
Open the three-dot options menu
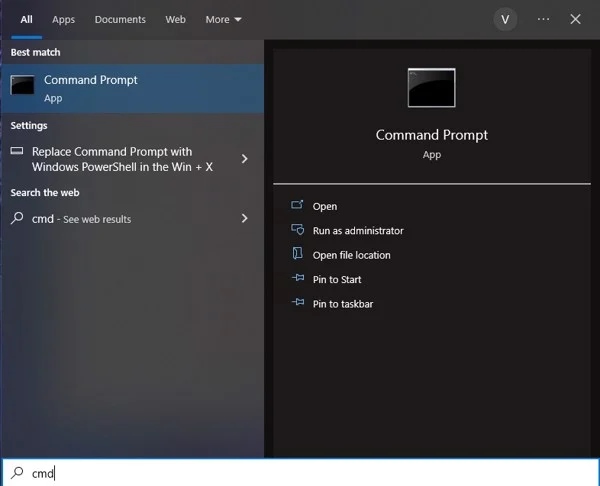[x=543, y=19]
